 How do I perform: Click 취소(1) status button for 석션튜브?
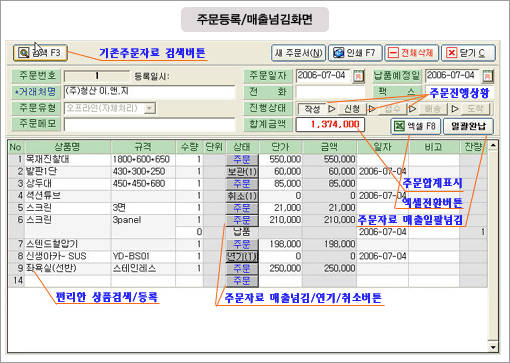(x=242, y=196)
